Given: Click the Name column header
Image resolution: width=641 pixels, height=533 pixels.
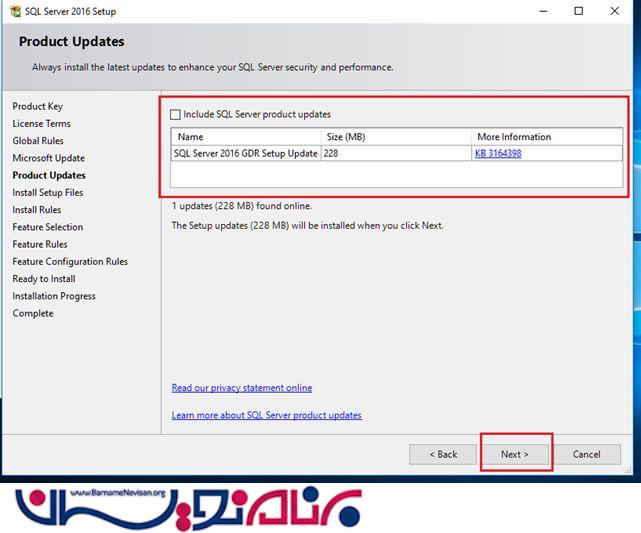Looking at the screenshot, I should 246,137.
